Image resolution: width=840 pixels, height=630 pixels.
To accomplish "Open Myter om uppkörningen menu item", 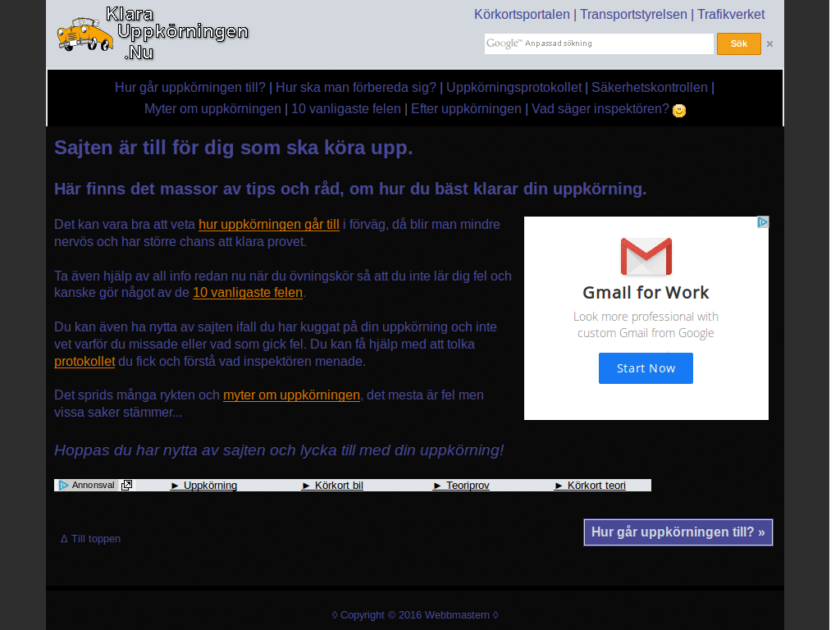I will [x=212, y=109].
